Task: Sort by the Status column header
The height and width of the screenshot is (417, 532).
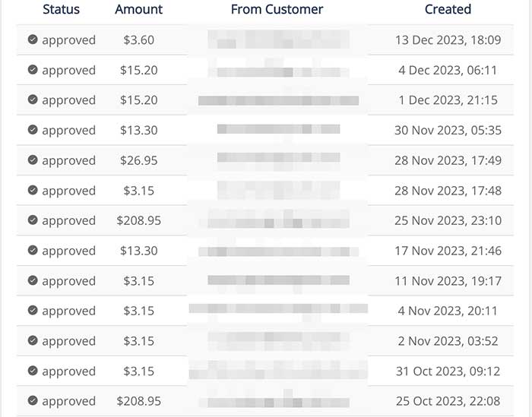Action: point(61,9)
